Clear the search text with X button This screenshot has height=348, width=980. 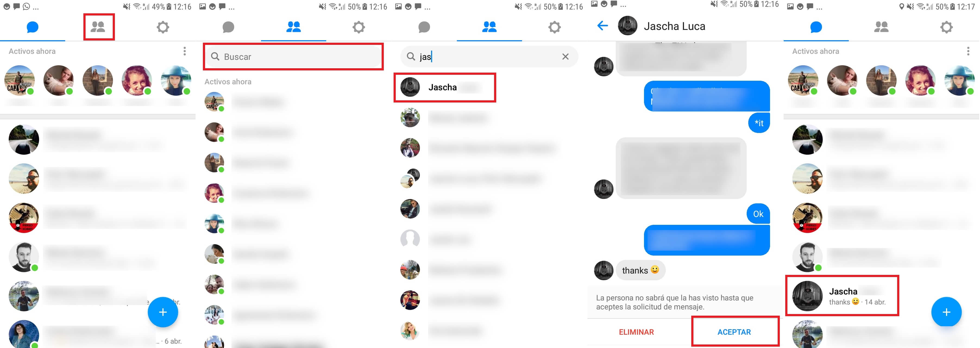click(566, 56)
